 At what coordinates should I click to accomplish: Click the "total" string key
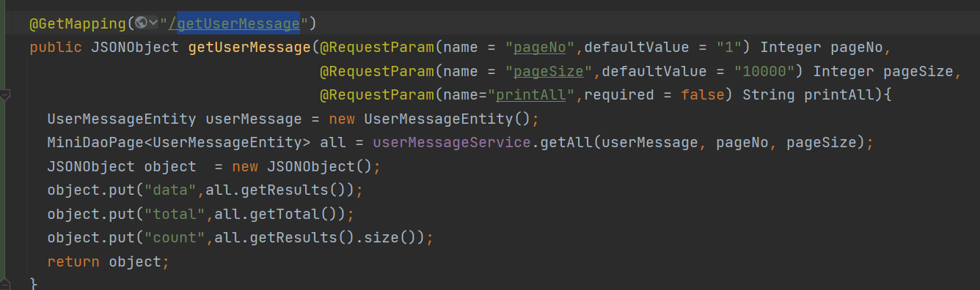175,214
